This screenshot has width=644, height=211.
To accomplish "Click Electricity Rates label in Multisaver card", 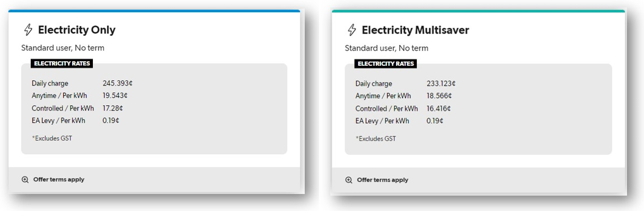I will tap(386, 63).
